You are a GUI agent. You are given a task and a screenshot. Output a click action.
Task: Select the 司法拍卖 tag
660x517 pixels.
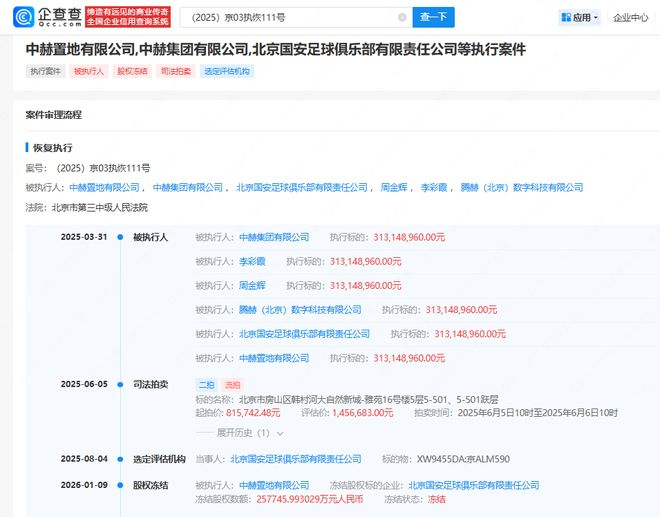pos(174,72)
